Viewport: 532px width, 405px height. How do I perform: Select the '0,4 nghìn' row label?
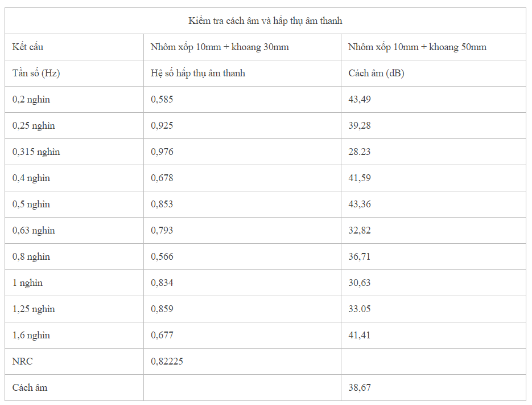tap(31, 178)
